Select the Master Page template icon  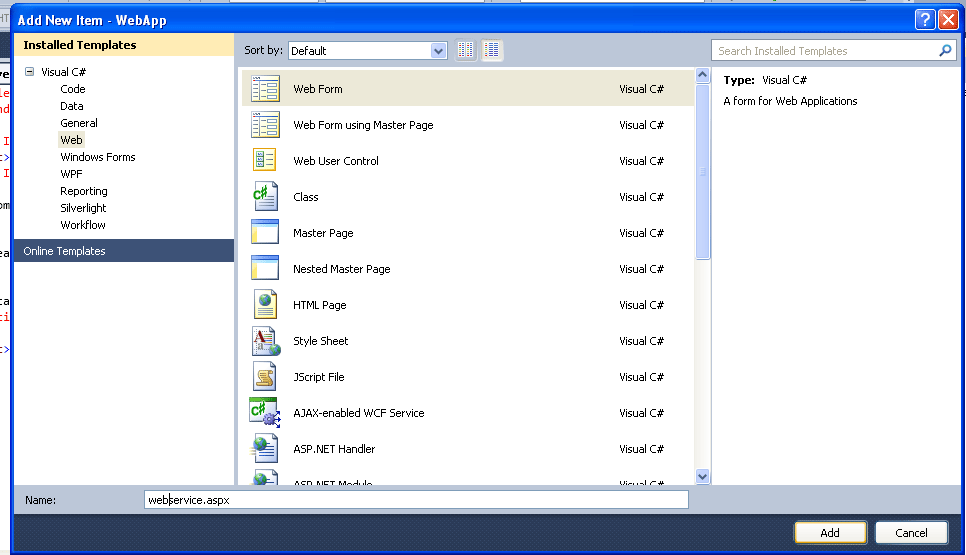265,232
